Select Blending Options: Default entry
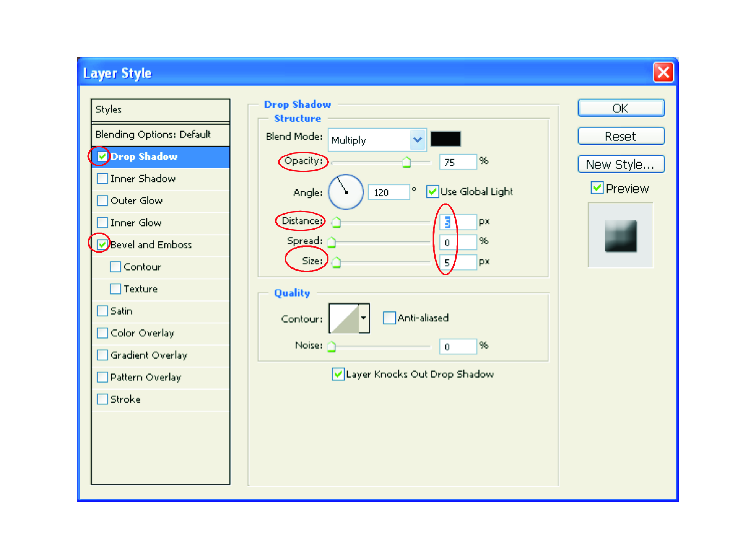The width and height of the screenshot is (756, 559). (x=153, y=134)
